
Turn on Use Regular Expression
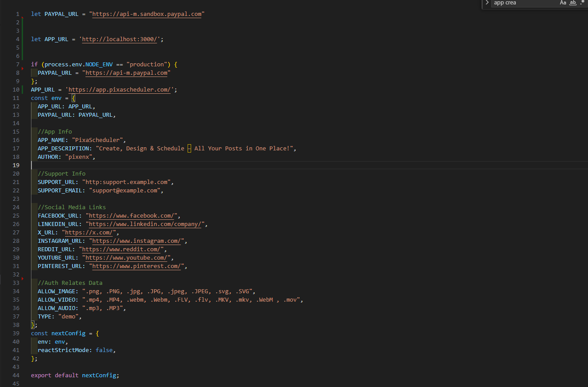pyautogui.click(x=582, y=3)
